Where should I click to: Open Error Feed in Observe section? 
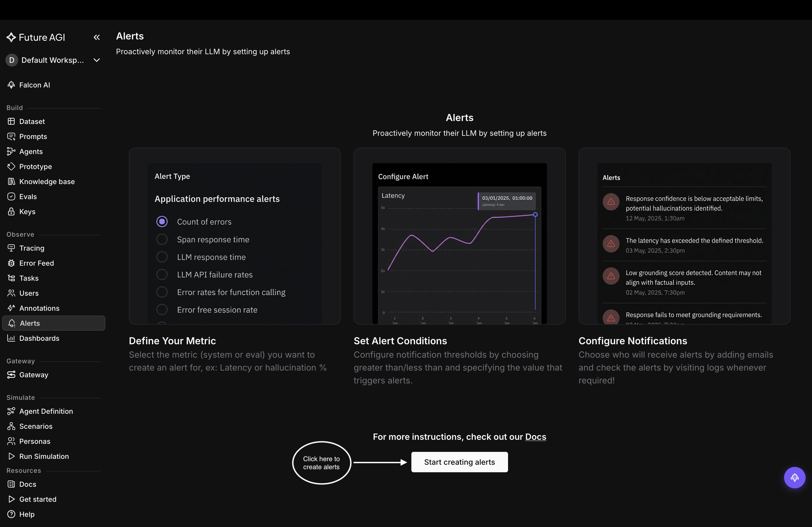click(53, 263)
